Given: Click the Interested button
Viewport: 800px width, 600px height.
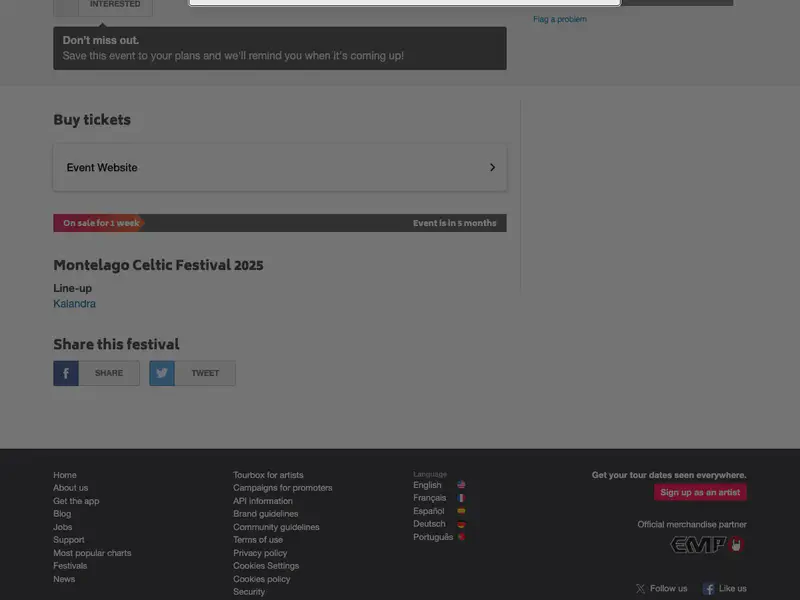Looking at the screenshot, I should [x=103, y=6].
